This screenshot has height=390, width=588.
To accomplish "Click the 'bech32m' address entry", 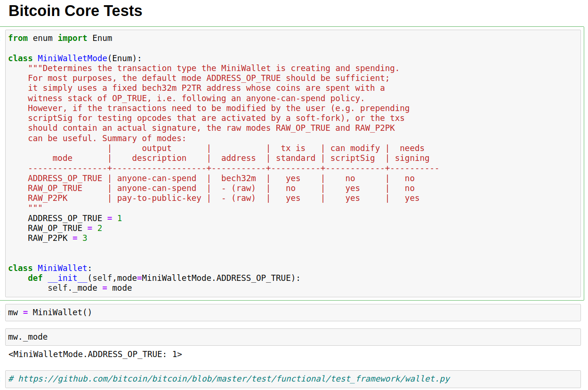I will coord(239,178).
